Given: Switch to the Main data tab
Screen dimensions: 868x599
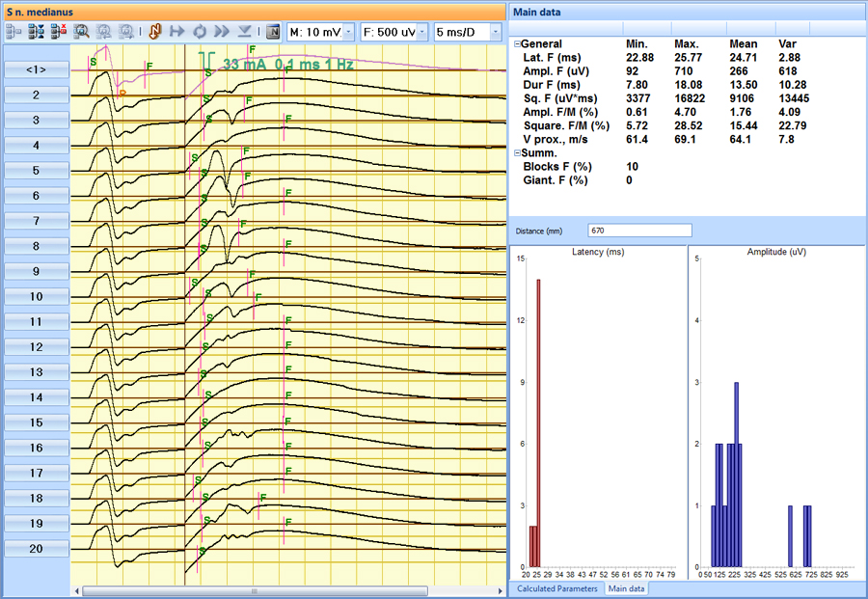Looking at the screenshot, I should (x=627, y=588).
